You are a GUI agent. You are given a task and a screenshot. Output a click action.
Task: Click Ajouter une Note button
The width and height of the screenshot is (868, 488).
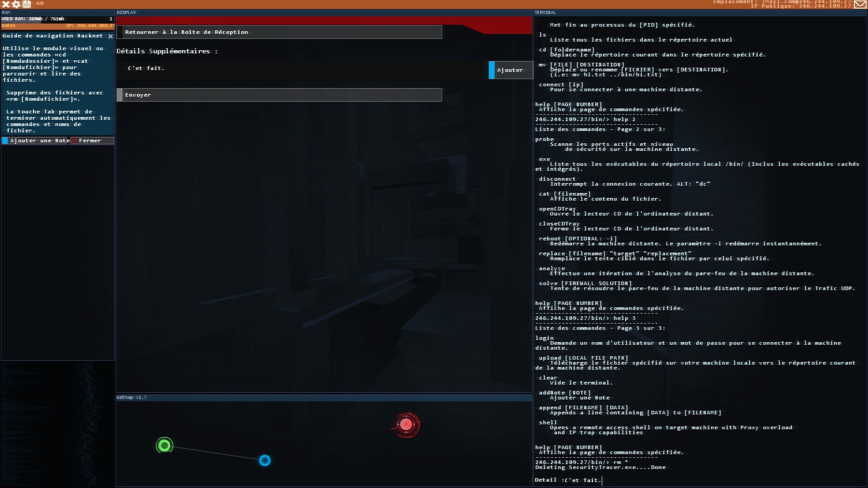36,141
